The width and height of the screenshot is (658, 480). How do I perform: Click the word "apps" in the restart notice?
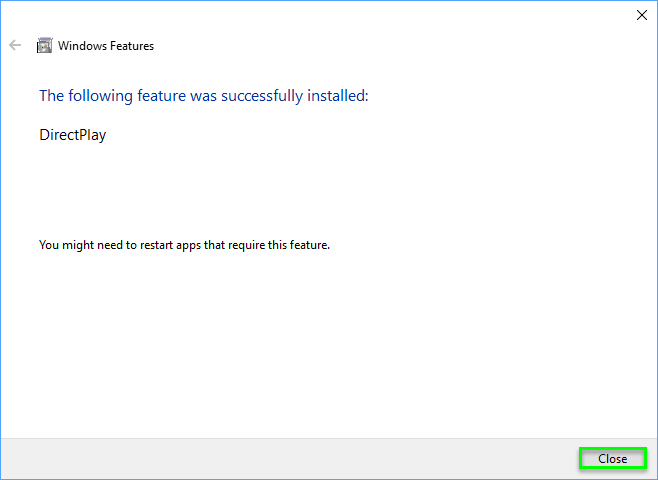[188, 246]
